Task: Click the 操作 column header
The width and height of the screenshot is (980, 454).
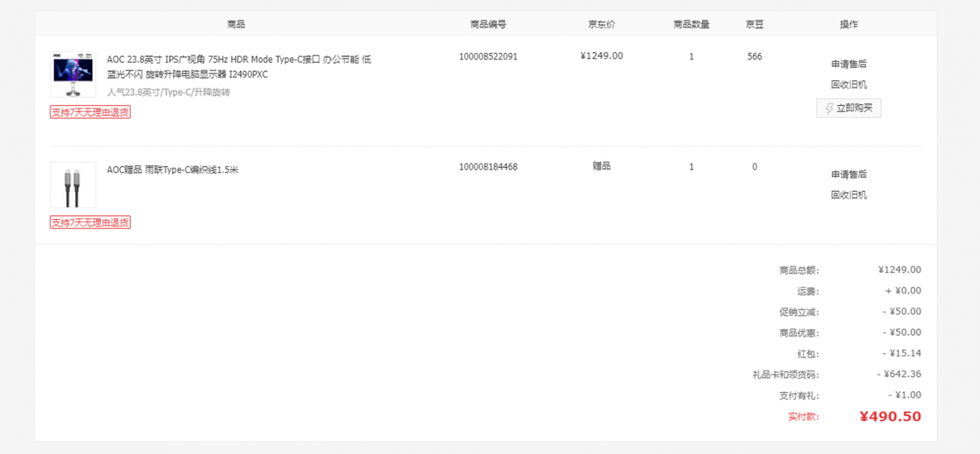Action: coord(848,24)
